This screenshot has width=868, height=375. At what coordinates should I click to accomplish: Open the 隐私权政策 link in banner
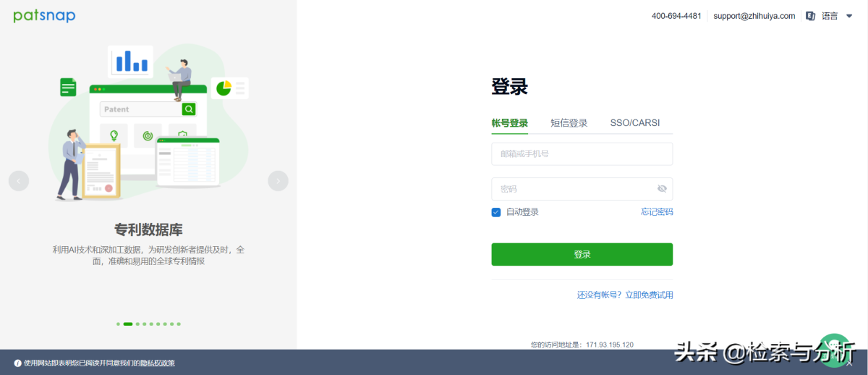coord(158,363)
